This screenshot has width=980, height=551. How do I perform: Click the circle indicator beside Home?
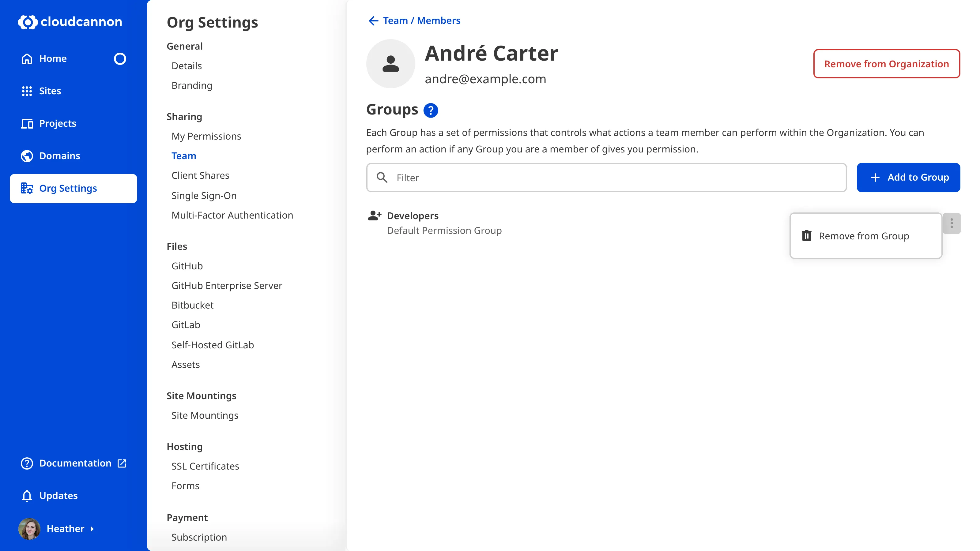(120, 58)
